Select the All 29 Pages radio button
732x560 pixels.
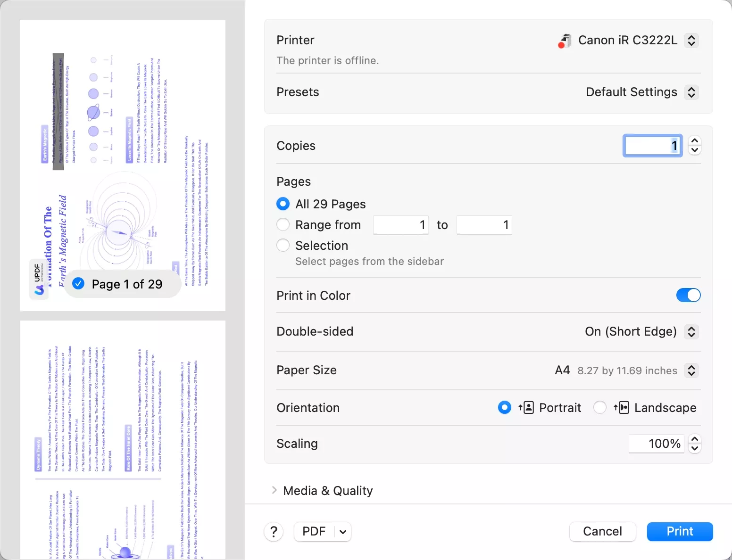[x=283, y=204]
